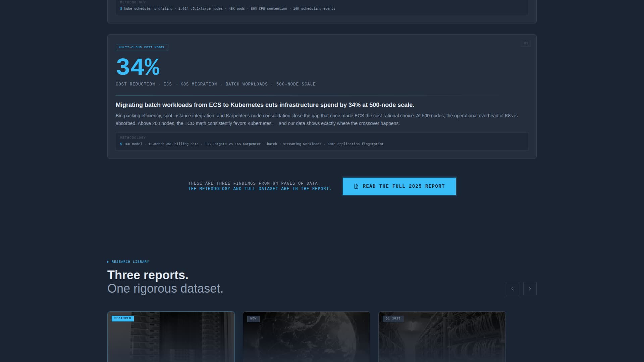Open the Featured report card thumbnail
The height and width of the screenshot is (362, 644).
coord(171,337)
